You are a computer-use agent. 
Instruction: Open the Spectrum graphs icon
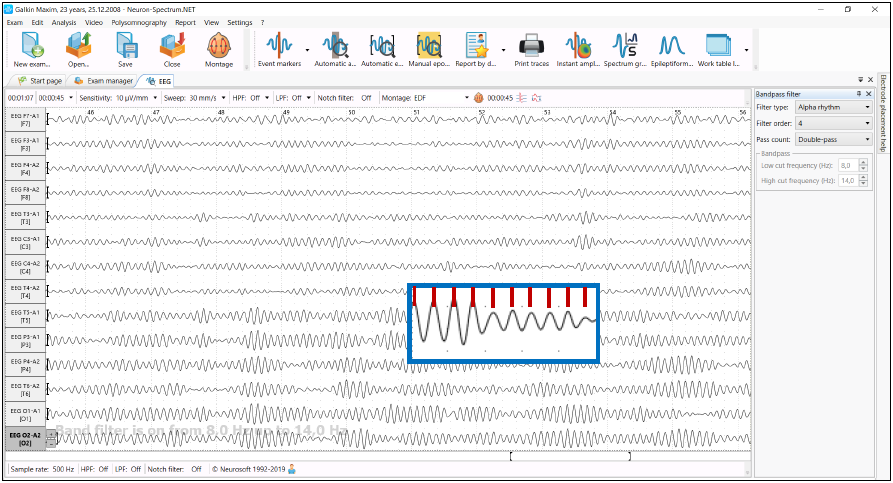point(625,46)
